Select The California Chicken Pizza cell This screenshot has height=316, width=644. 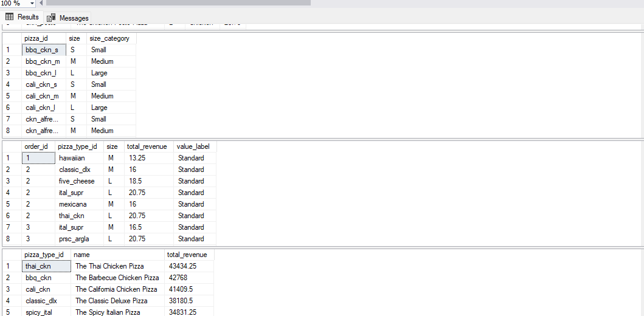point(117,289)
